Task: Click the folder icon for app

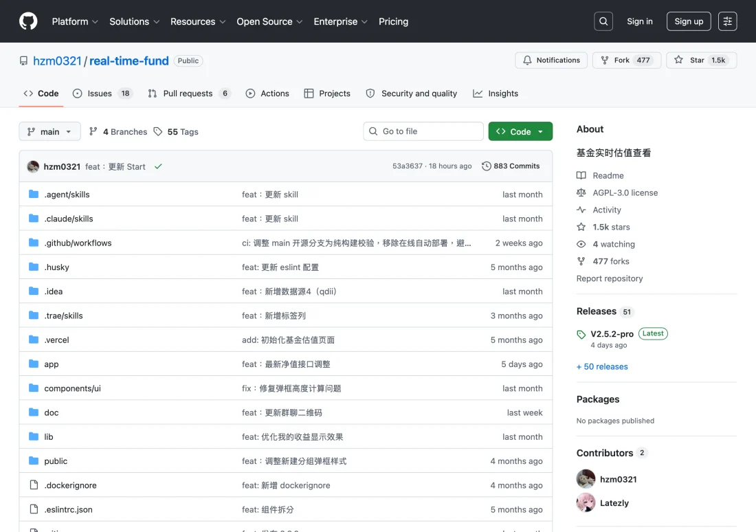Action: point(33,364)
